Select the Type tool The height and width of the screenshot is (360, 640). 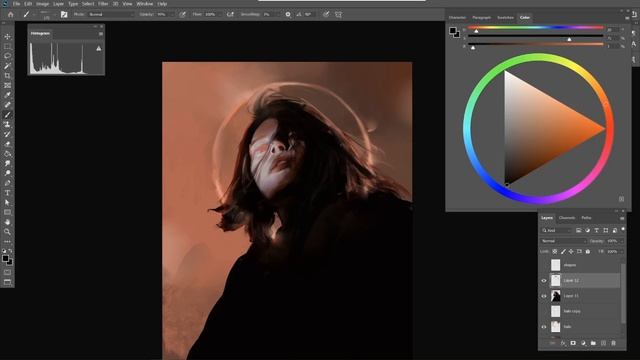7,193
